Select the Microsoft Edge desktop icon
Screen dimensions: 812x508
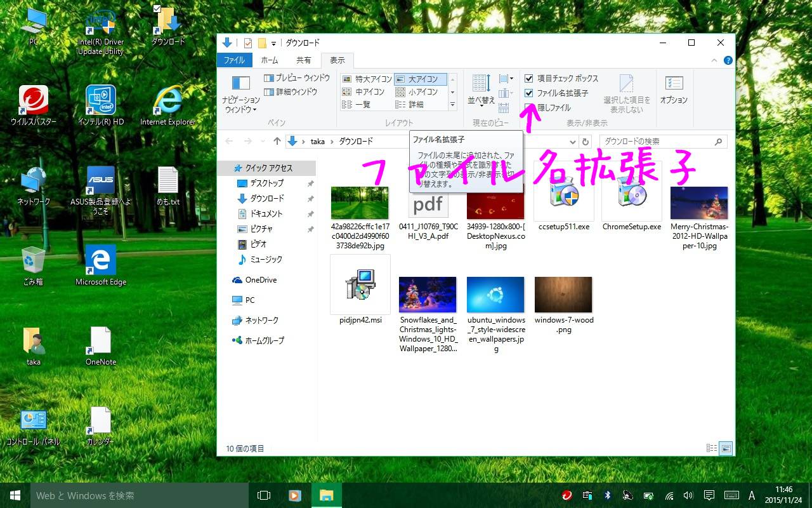coord(101,265)
